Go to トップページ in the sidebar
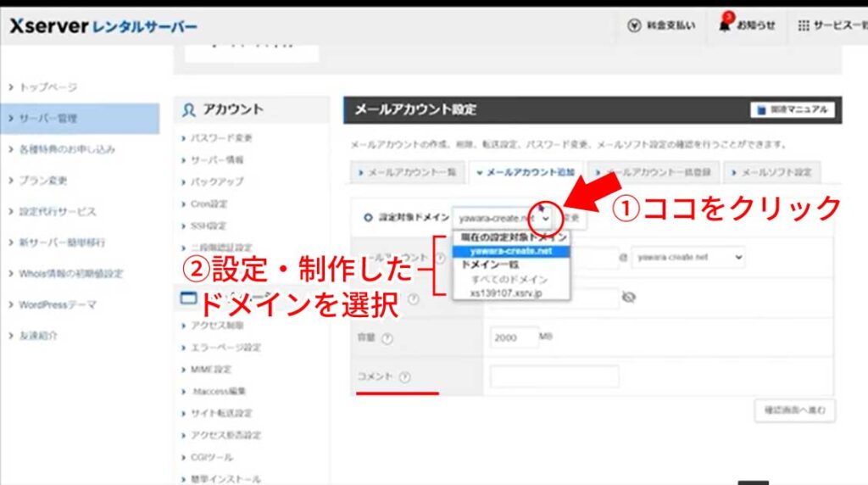The height and width of the screenshot is (485, 868). pyautogui.click(x=48, y=87)
